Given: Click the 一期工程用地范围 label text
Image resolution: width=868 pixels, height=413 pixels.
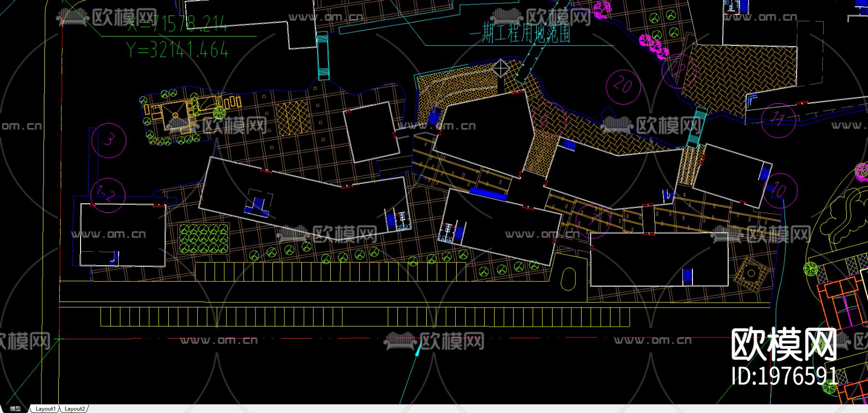Looking at the screenshot, I should 520,34.
